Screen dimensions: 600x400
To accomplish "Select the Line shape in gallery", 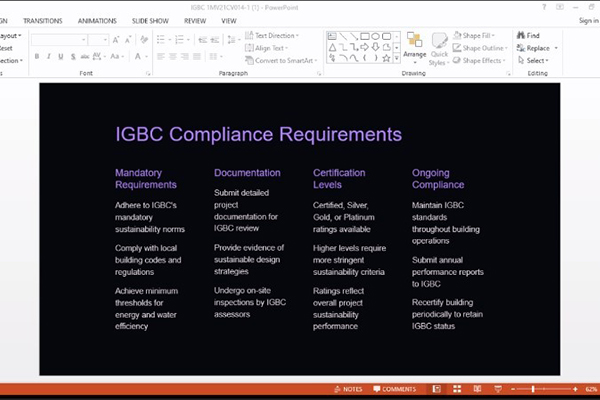I will [x=343, y=36].
